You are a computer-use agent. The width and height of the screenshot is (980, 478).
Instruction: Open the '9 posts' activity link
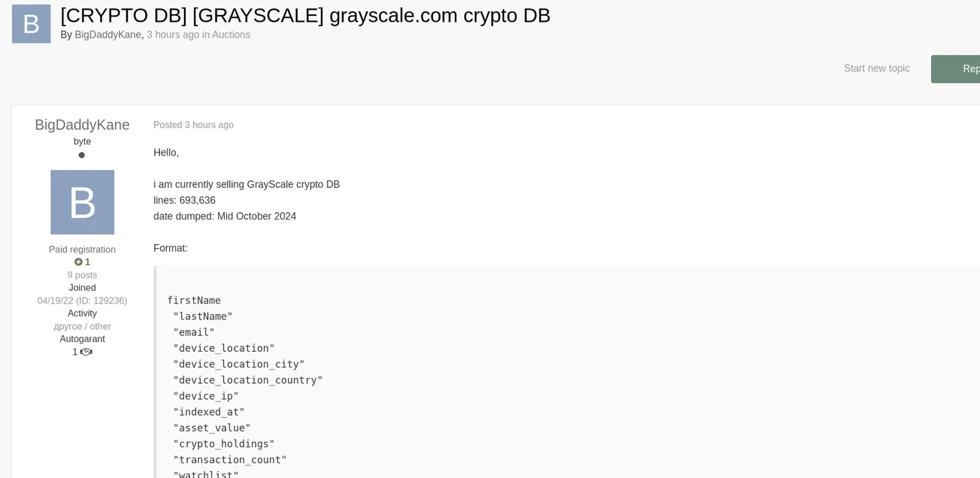point(82,274)
